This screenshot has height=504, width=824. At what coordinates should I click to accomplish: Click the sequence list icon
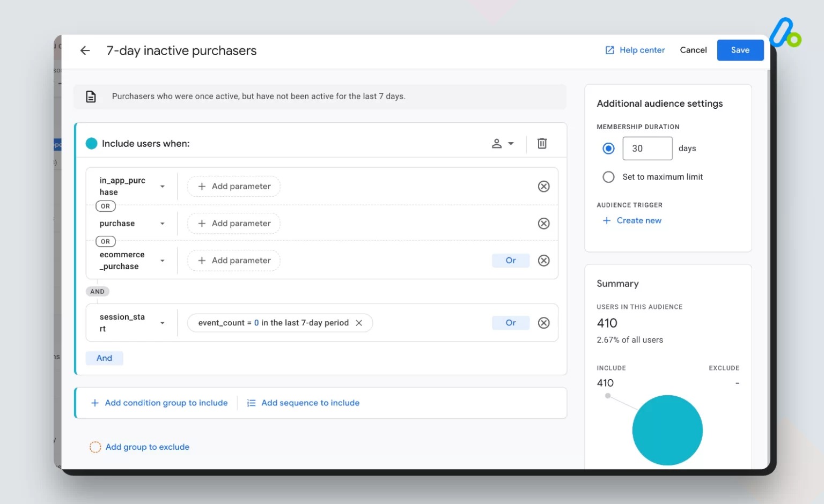(x=251, y=403)
